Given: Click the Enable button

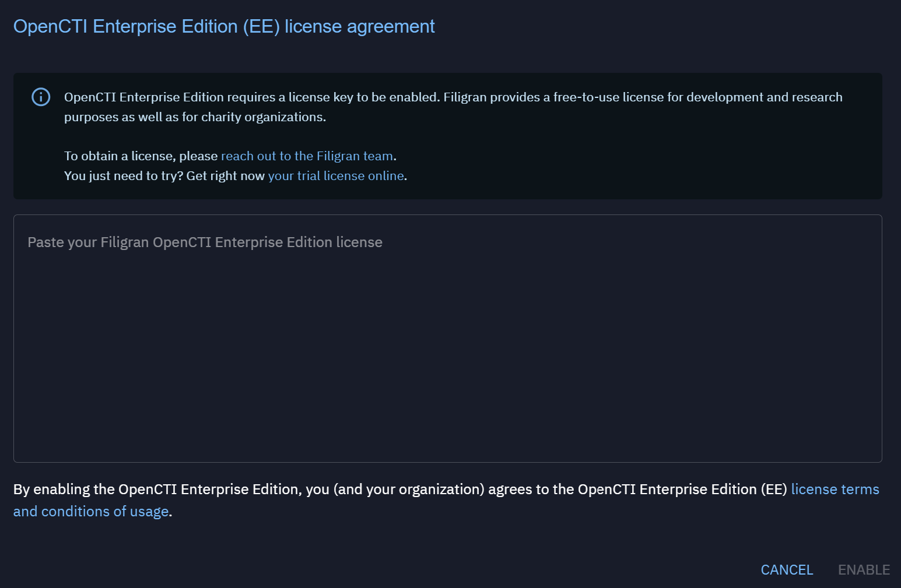Looking at the screenshot, I should click(864, 570).
